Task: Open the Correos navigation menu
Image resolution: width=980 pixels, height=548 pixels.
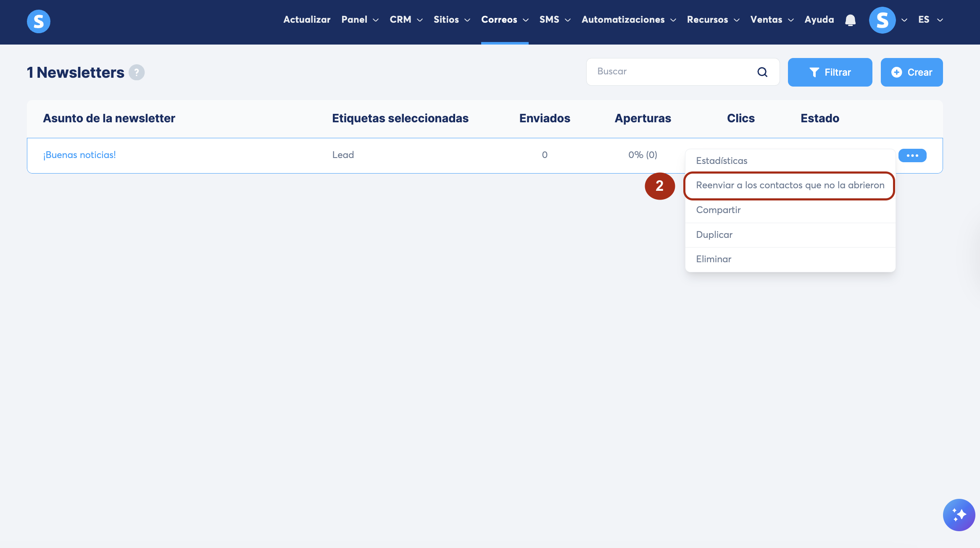Action: (504, 20)
